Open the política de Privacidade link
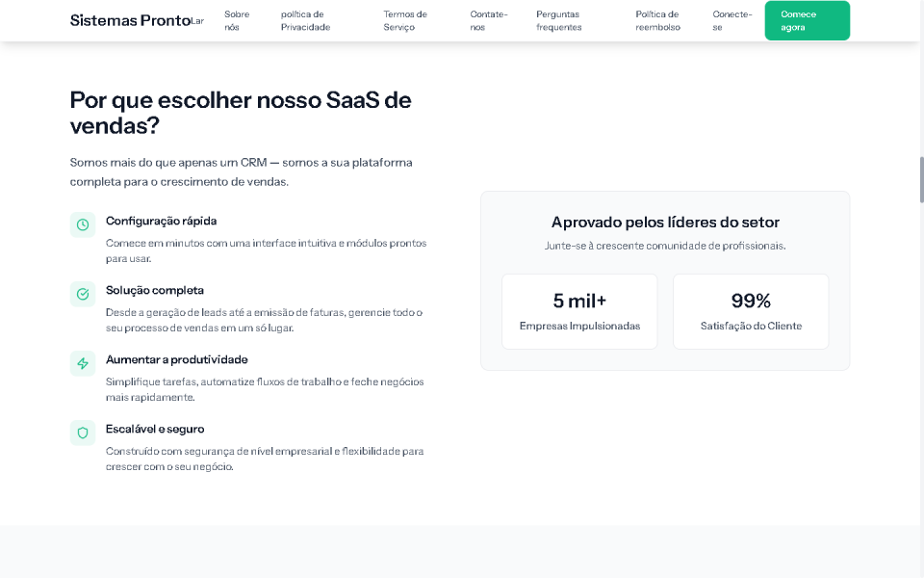This screenshot has width=924, height=578. pos(304,20)
